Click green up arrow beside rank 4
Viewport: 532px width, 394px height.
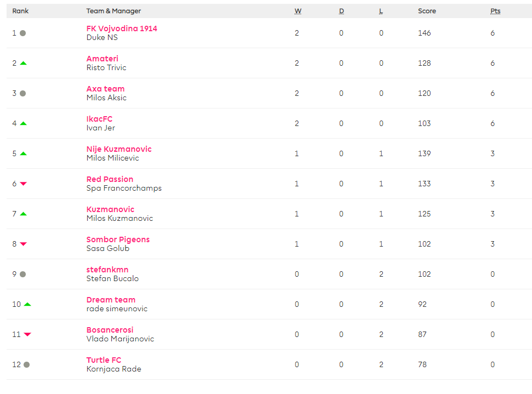click(x=23, y=123)
